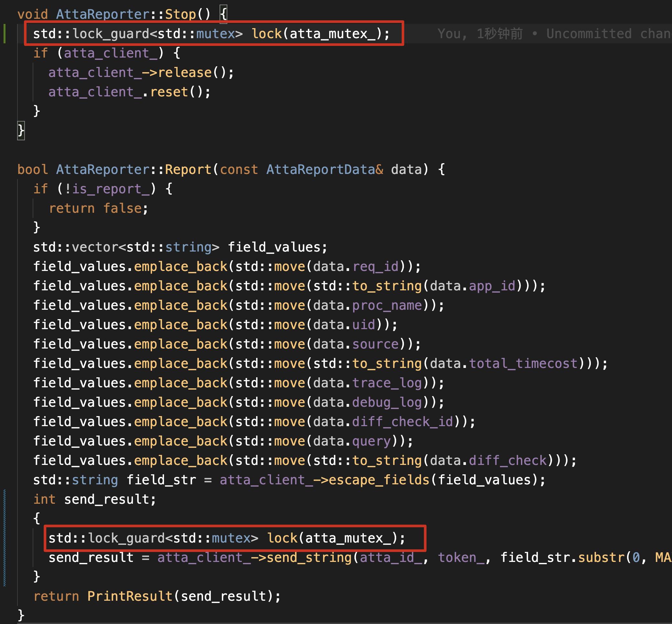Click the PrintResult function call
Viewport: 672px width, 624px height.
tap(130, 597)
